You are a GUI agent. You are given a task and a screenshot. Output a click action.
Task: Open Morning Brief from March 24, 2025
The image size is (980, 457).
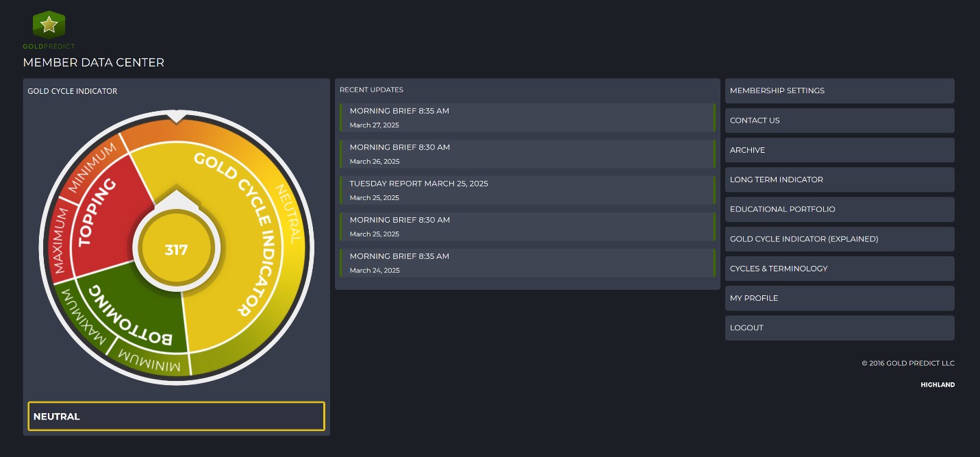[527, 263]
